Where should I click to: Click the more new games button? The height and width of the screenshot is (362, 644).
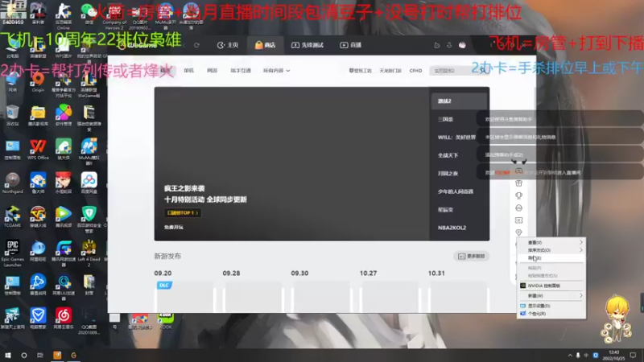point(471,256)
